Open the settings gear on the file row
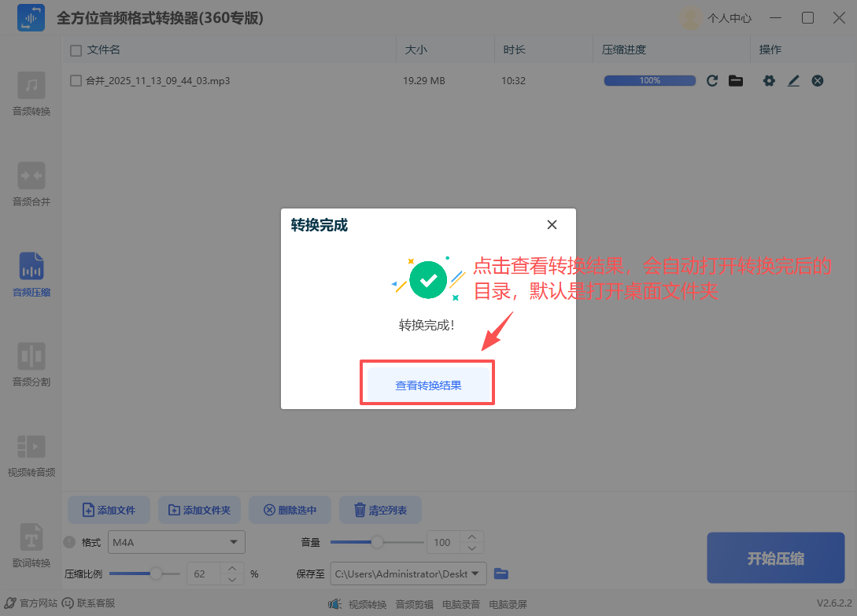857x616 pixels. click(x=769, y=80)
